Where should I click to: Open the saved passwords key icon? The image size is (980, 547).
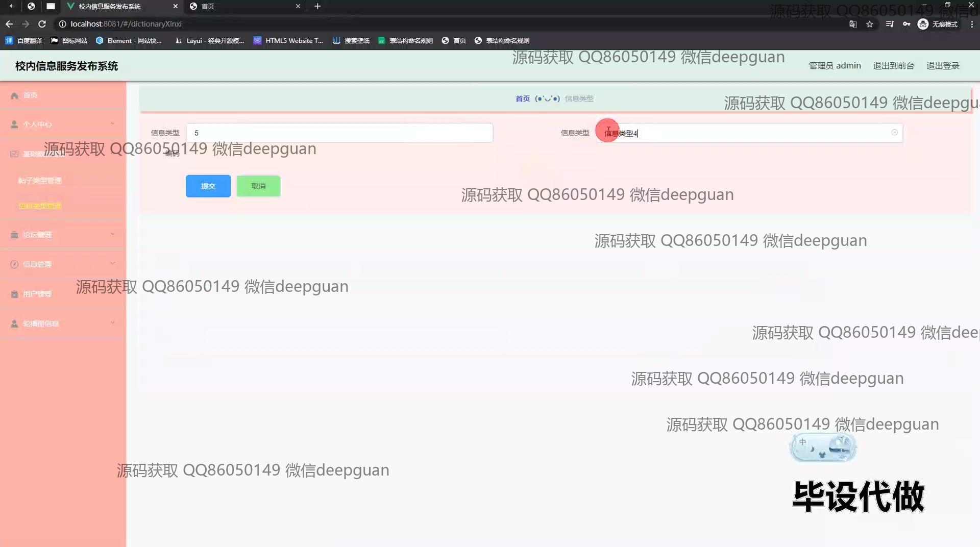coord(906,24)
